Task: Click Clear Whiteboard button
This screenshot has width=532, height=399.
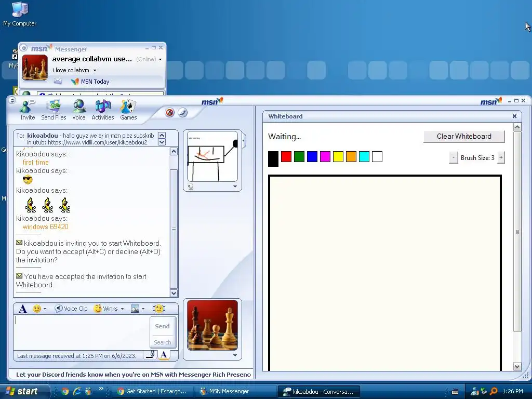Action: pyautogui.click(x=464, y=137)
